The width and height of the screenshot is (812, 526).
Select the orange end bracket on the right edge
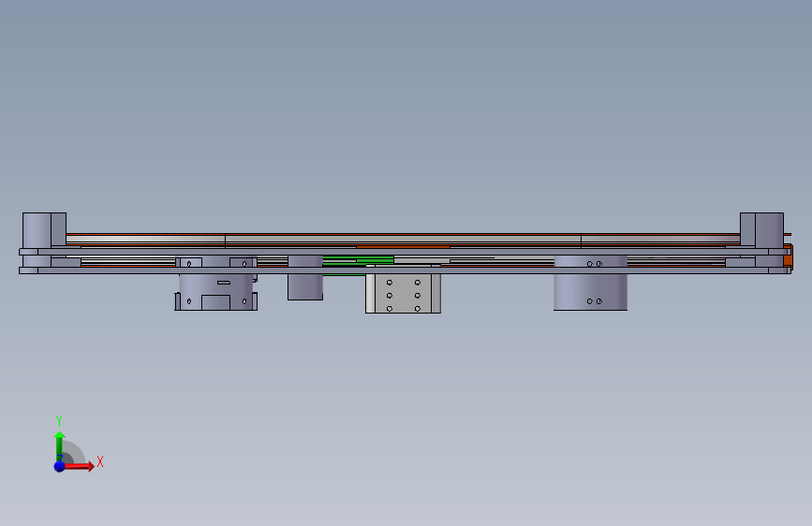pos(789,256)
